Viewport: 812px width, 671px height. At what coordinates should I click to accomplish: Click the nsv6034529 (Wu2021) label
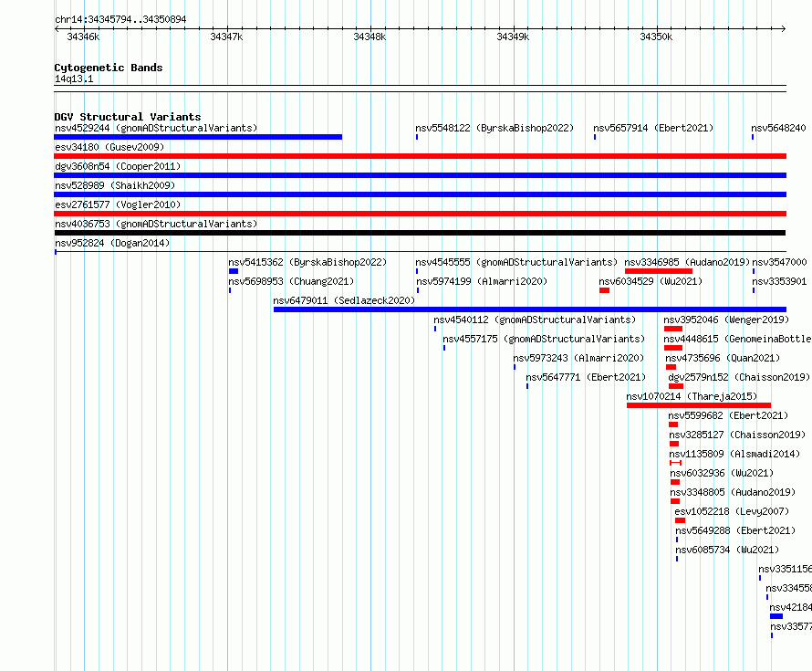(x=651, y=281)
